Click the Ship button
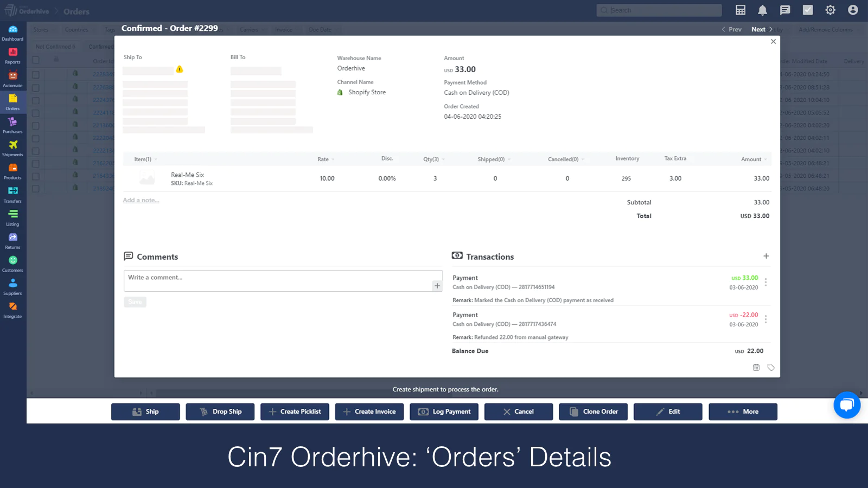The image size is (868, 488). pyautogui.click(x=145, y=412)
